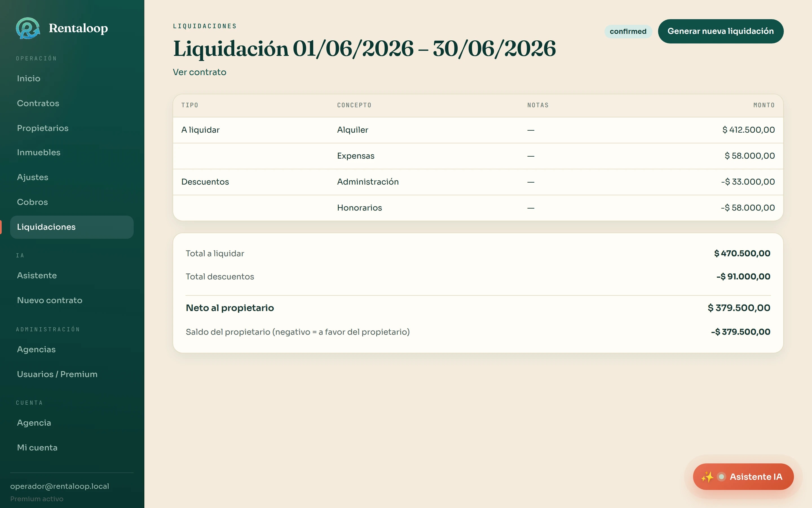
Task: Click the CONCEPTO column header
Action: (354, 105)
